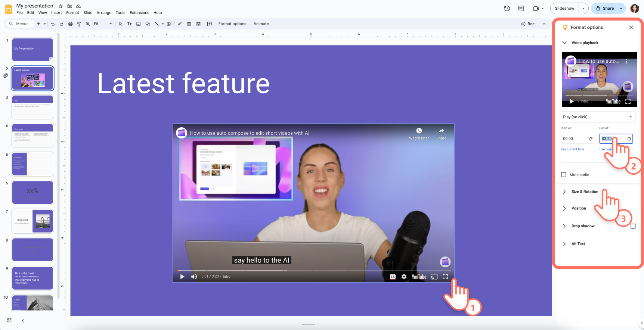Open the new slide layout dropdown arrow

[45, 24]
